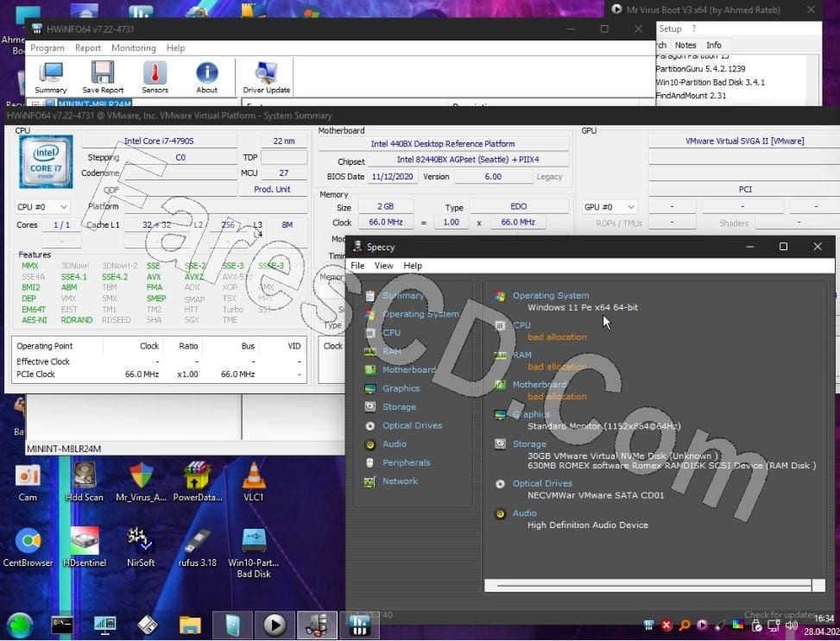The height and width of the screenshot is (641, 840).
Task: Open HDsentinel desktop icon
Action: tap(84, 547)
